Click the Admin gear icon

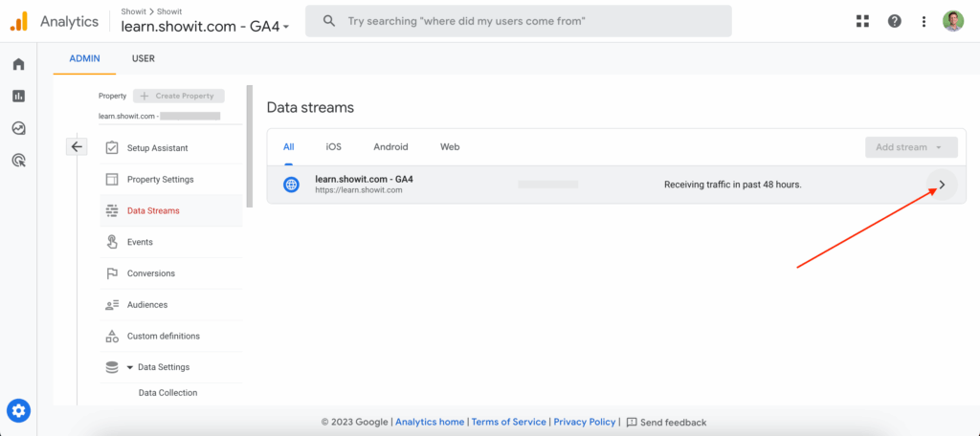(x=19, y=411)
